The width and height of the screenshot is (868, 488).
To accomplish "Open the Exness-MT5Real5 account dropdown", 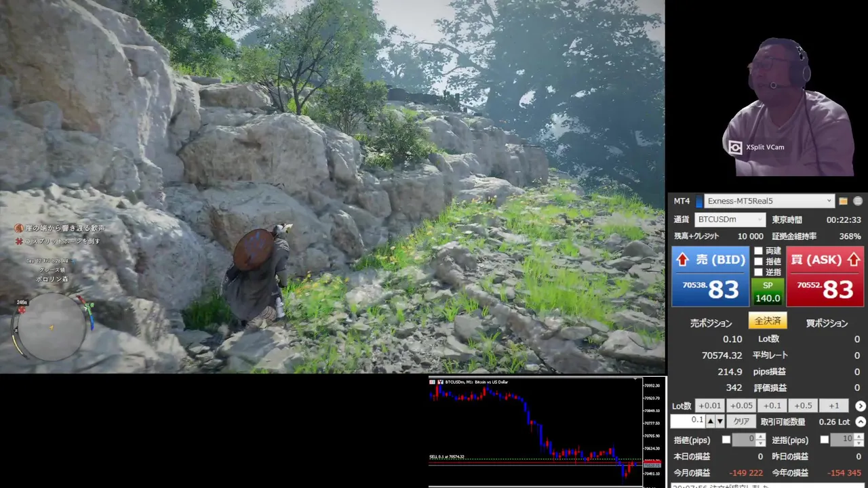I will point(769,201).
